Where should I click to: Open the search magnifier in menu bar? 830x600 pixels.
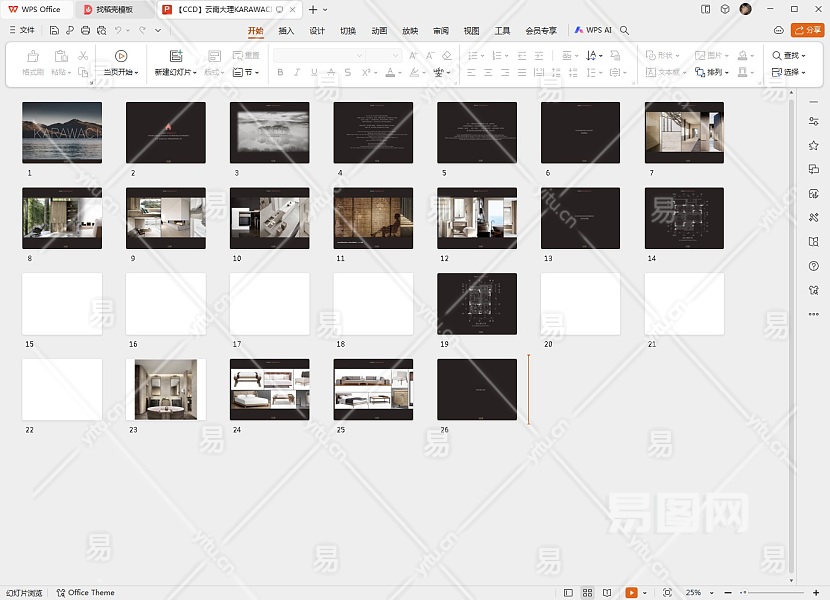click(625, 31)
